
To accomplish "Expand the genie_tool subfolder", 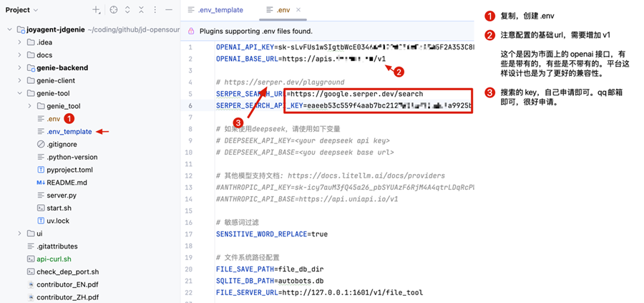I will click(x=29, y=106).
